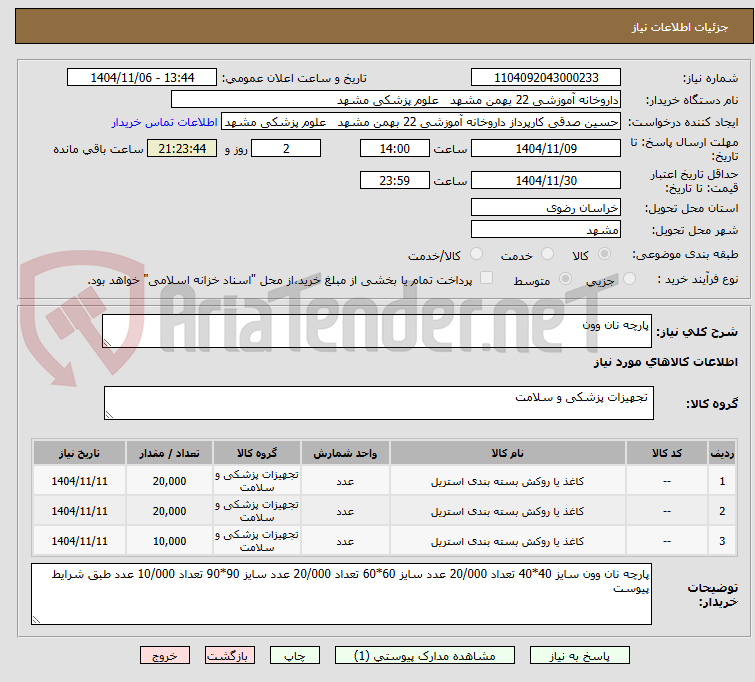Click the announcement date field 1404/11/06 - 13:44

click(142, 78)
